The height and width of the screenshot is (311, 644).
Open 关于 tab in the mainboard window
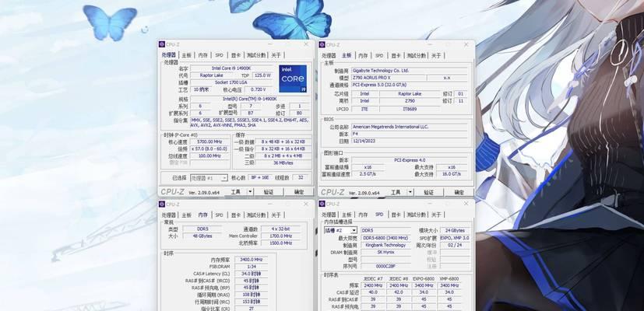[x=436, y=55]
